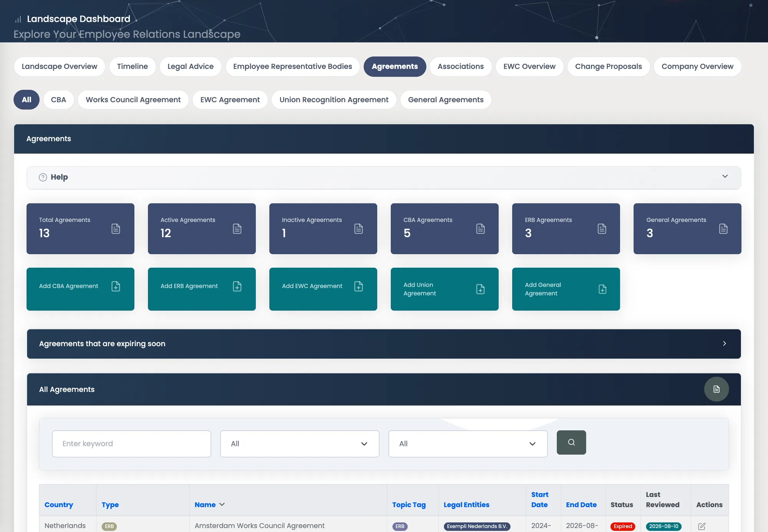Click the round export document button in All Agreements

pos(716,389)
